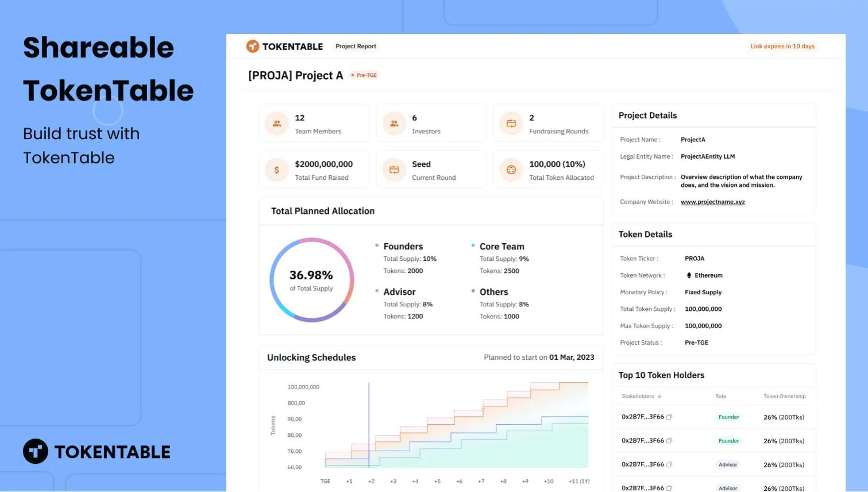Click the Investors people icon

tap(394, 124)
